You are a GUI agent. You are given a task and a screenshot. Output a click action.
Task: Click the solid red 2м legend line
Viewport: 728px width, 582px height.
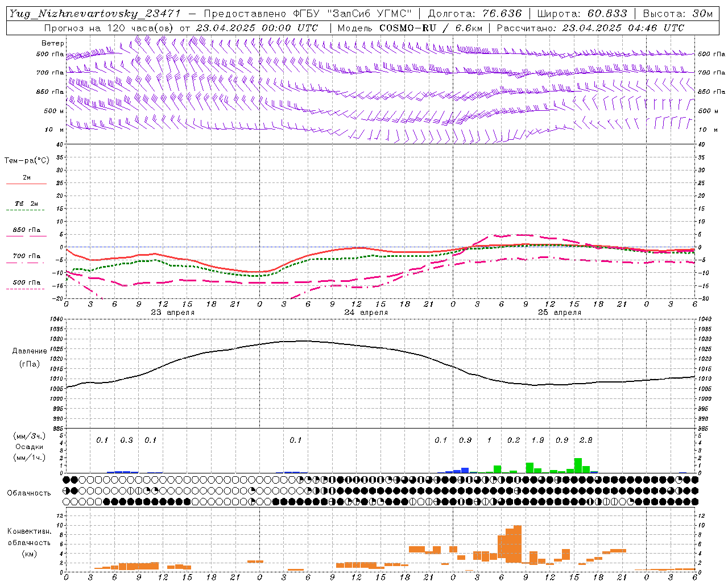click(26, 184)
